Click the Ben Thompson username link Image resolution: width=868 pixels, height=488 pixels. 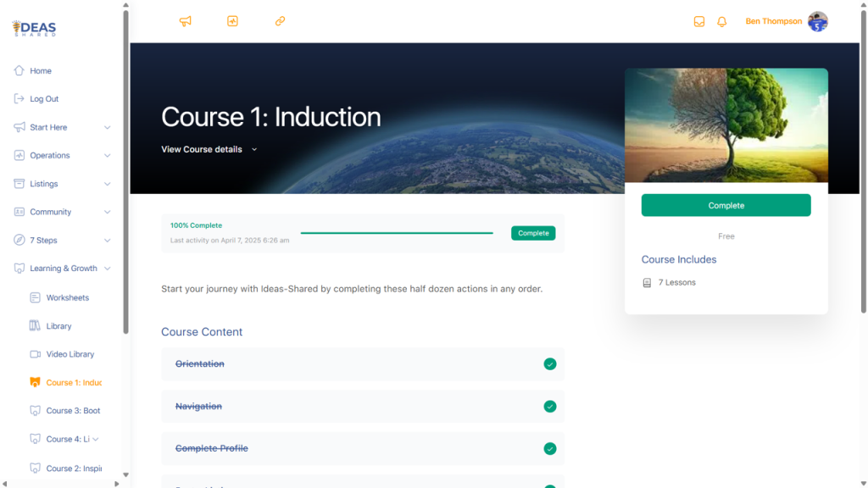(773, 21)
